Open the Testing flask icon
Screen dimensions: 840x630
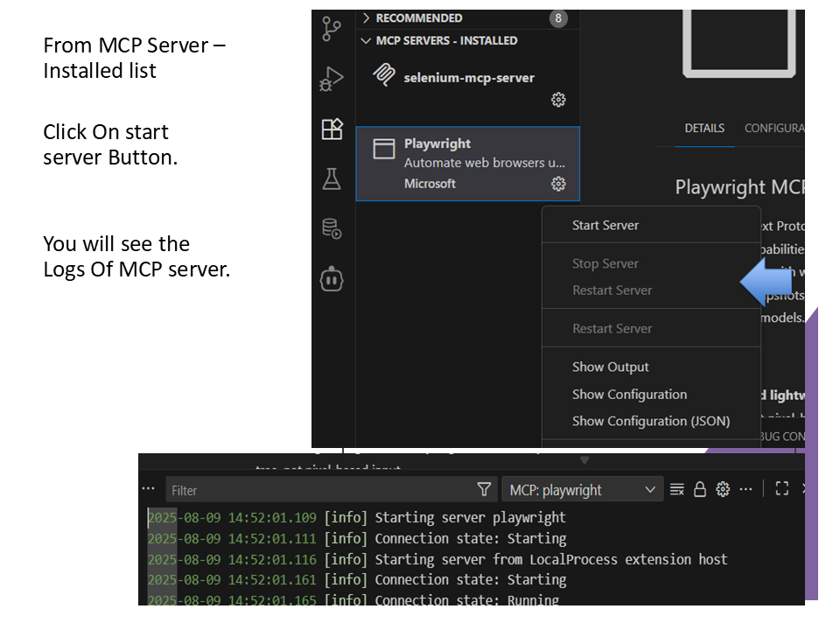click(332, 178)
